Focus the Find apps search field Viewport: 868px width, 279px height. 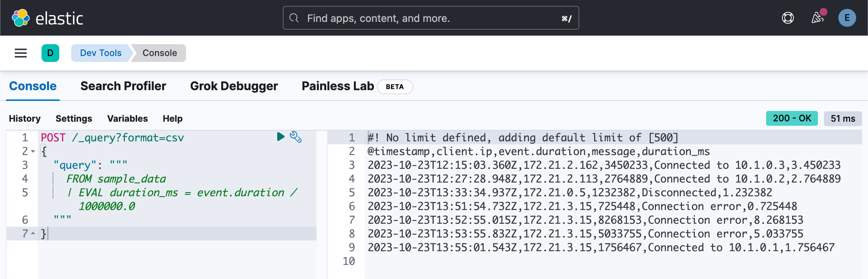431,18
